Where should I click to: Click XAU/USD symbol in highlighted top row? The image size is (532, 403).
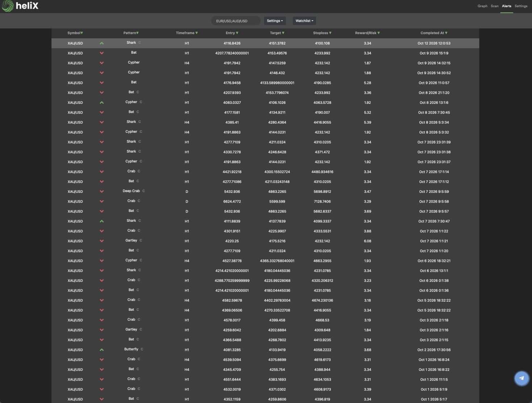point(75,43)
